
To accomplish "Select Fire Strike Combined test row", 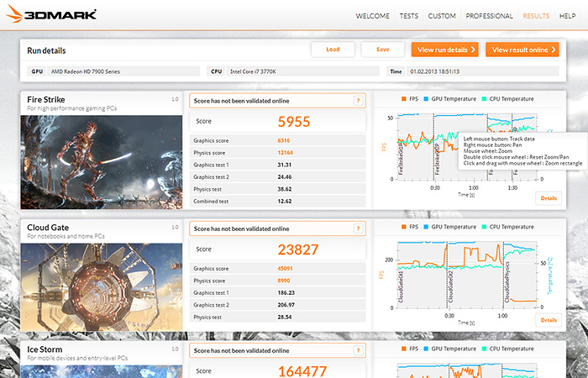I will click(x=277, y=202).
